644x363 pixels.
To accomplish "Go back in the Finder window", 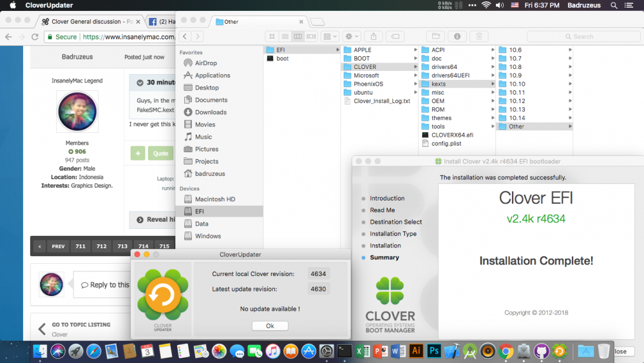I will pos(185,37).
